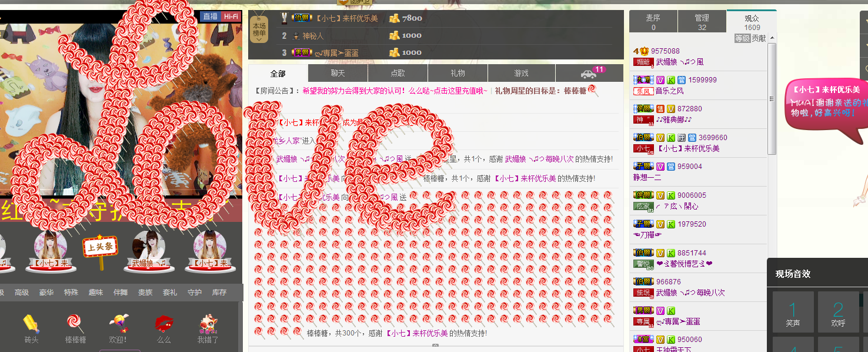Click the 上头条 signpost icon

click(x=101, y=251)
